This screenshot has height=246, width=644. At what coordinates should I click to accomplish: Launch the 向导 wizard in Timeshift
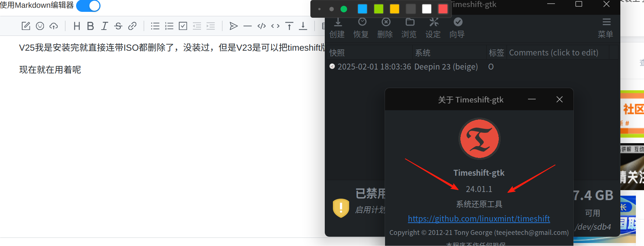457,28
